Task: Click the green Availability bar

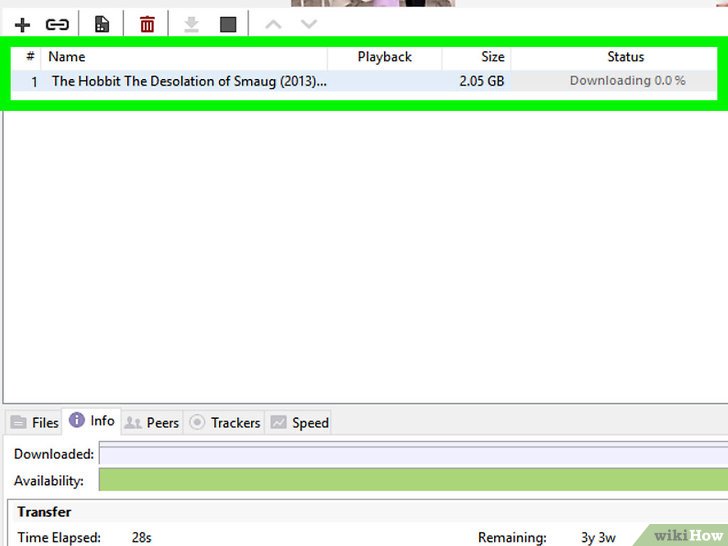Action: pos(413,480)
